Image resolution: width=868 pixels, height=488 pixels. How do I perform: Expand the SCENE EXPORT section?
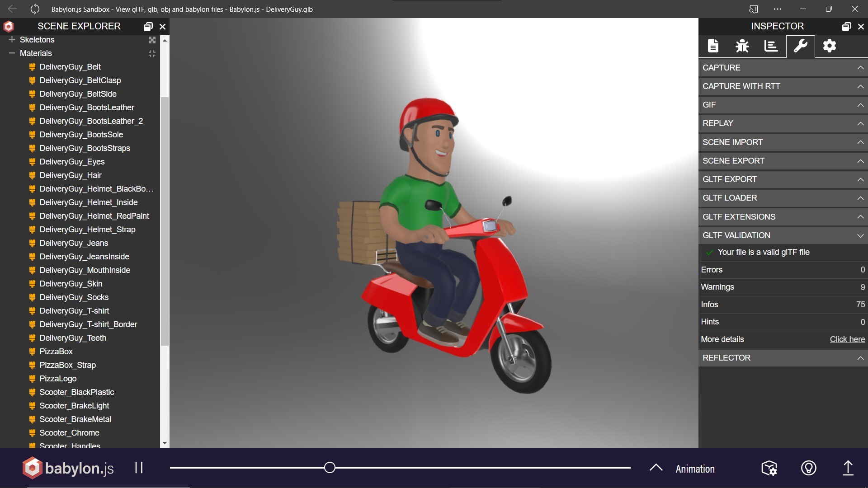(783, 161)
